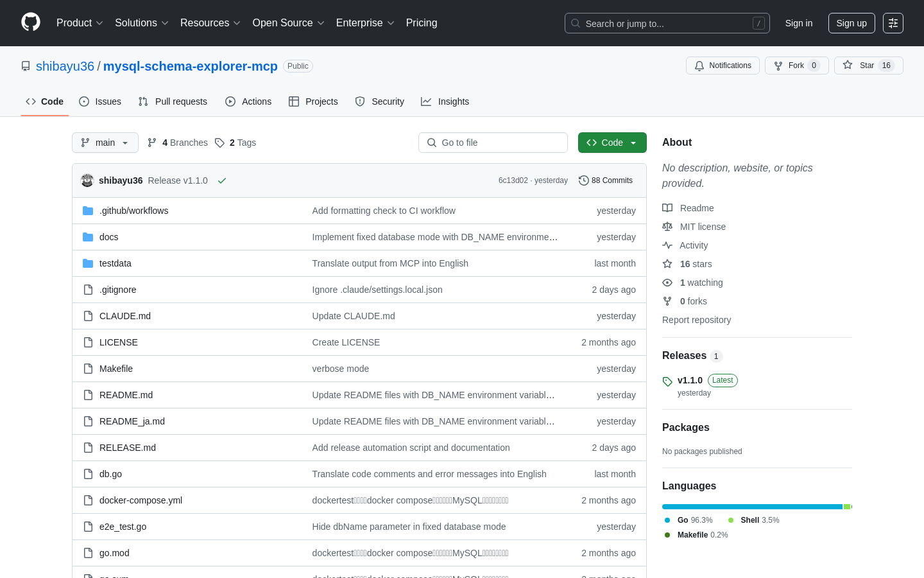
Task: View the green check commit status
Action: click(222, 180)
